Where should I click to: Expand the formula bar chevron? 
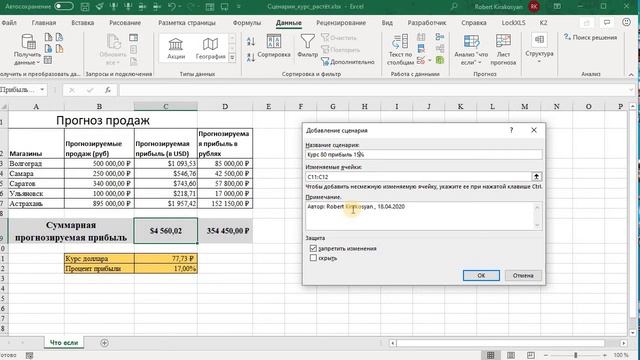[x=632, y=90]
